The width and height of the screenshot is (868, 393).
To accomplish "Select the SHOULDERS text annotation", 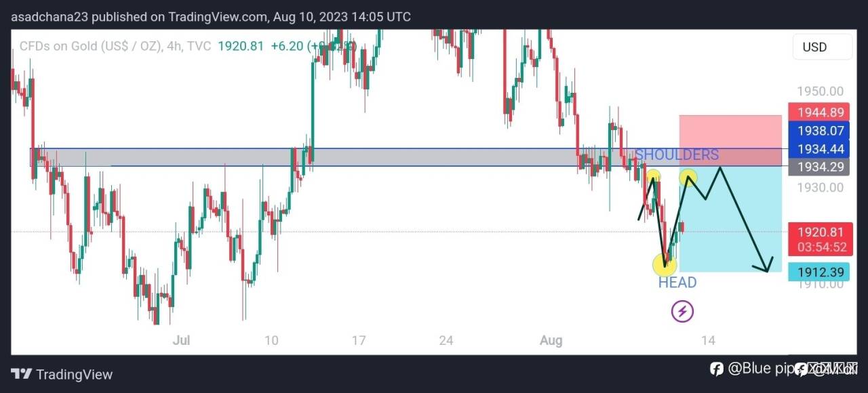I will click(x=677, y=154).
